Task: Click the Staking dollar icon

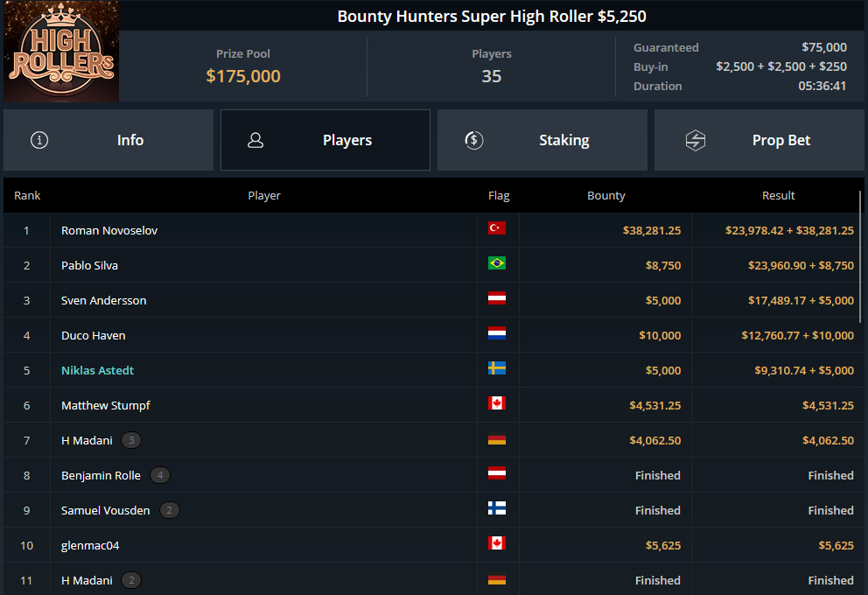Action: tap(474, 140)
